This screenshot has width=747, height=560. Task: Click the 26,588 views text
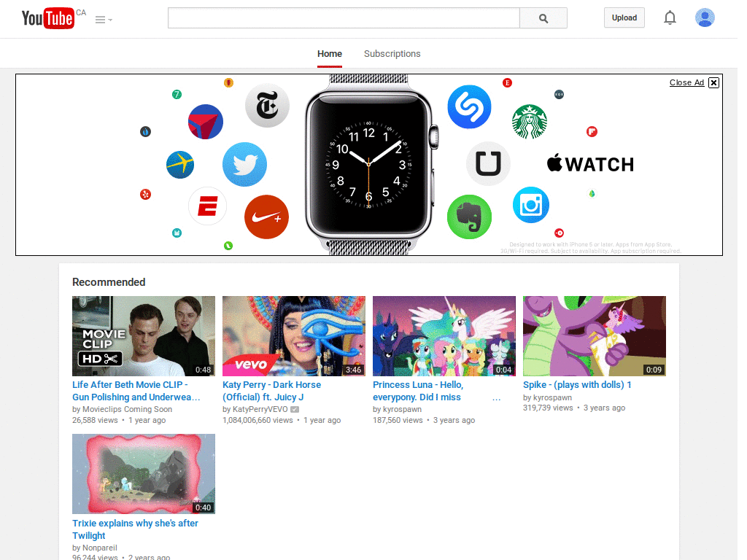point(95,420)
